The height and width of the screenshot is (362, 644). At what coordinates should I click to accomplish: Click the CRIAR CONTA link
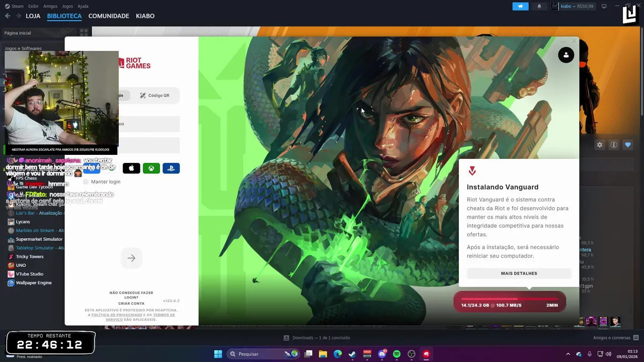(131, 304)
